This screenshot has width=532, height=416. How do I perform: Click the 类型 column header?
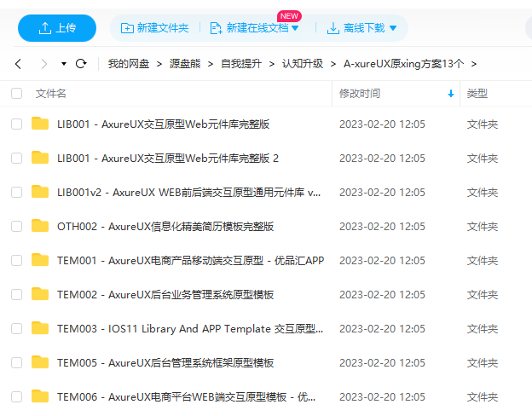477,94
